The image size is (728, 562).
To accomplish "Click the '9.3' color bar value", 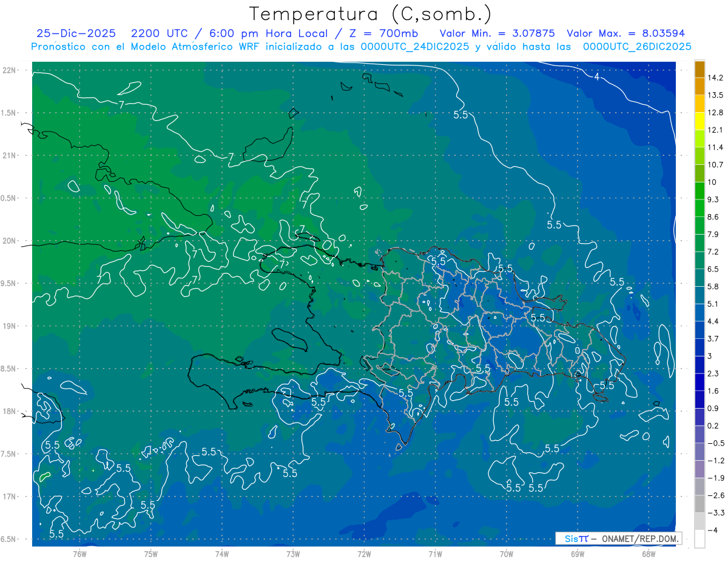I will coord(713,199).
